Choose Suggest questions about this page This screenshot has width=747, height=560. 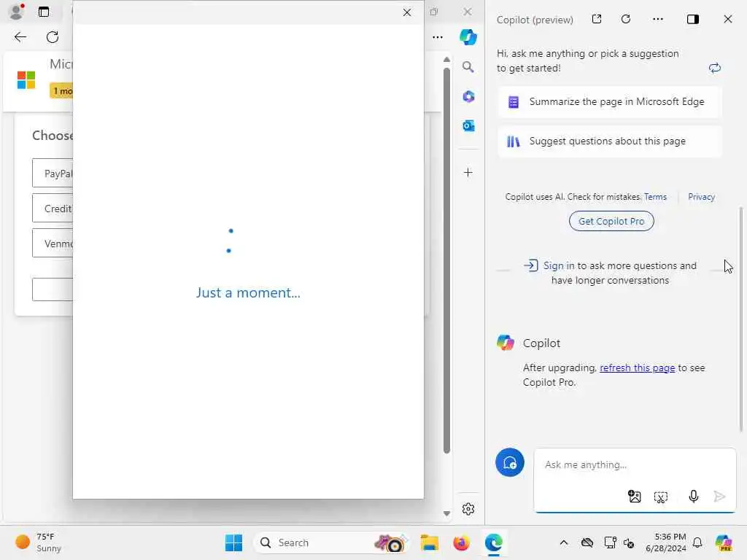(609, 141)
